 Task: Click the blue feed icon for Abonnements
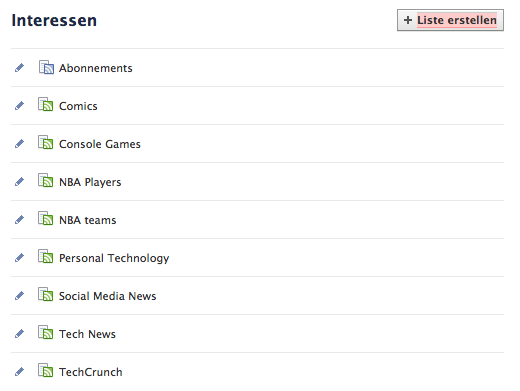(46, 67)
